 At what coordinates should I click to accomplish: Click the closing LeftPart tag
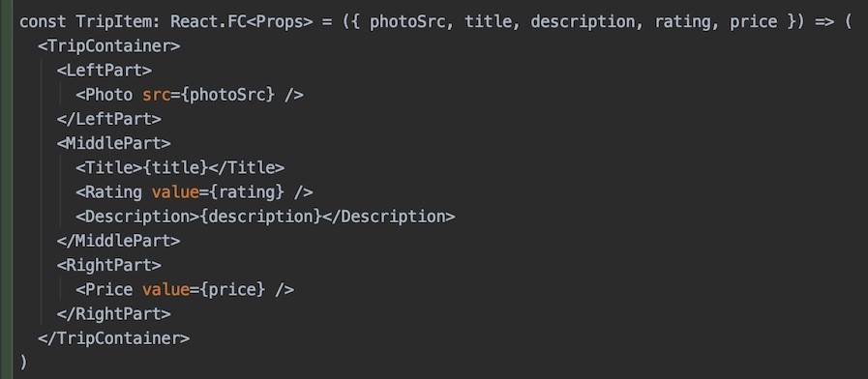coord(109,119)
